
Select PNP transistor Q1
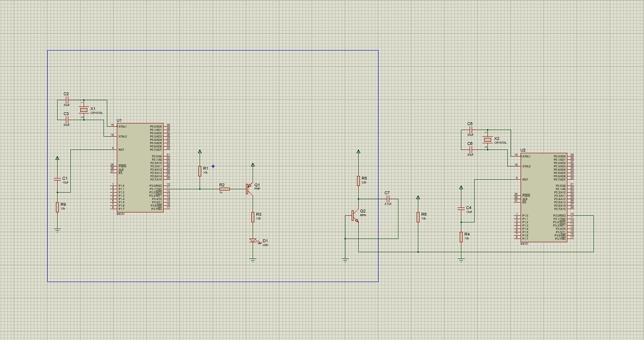point(249,189)
